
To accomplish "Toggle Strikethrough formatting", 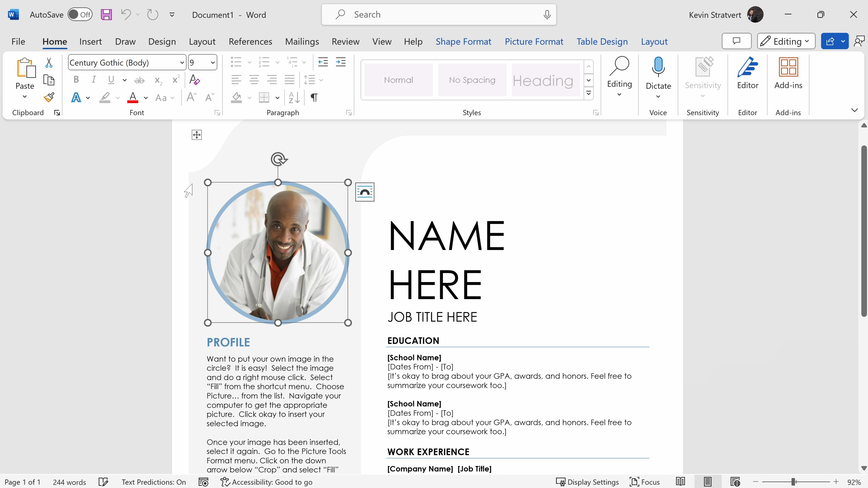I will click(x=139, y=80).
